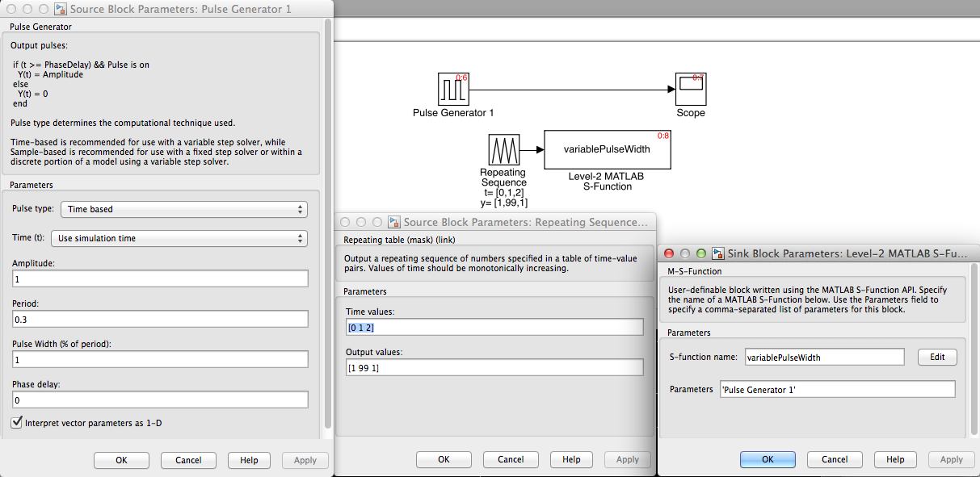Viewport: 980px width, 477px height.
Task: Click the Pulse Generator dialog title icon
Action: 61,9
